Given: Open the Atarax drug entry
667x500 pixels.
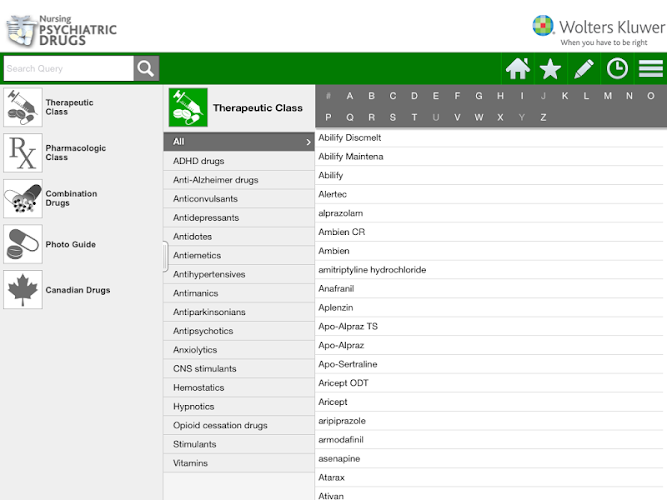Looking at the screenshot, I should pos(490,477).
